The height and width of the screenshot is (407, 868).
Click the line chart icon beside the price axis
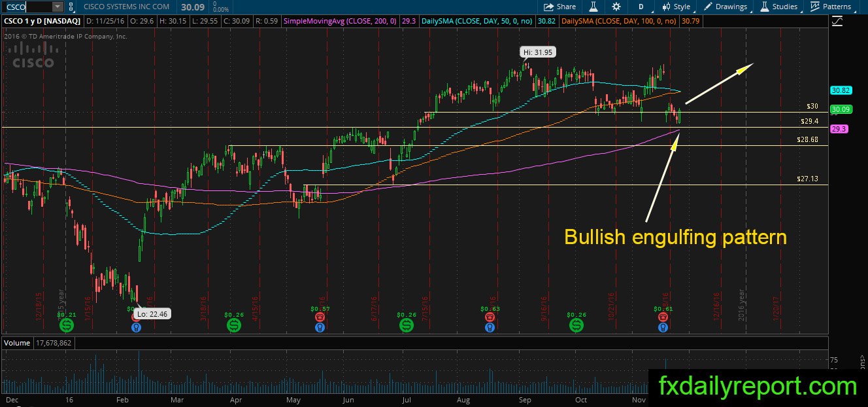click(x=838, y=22)
